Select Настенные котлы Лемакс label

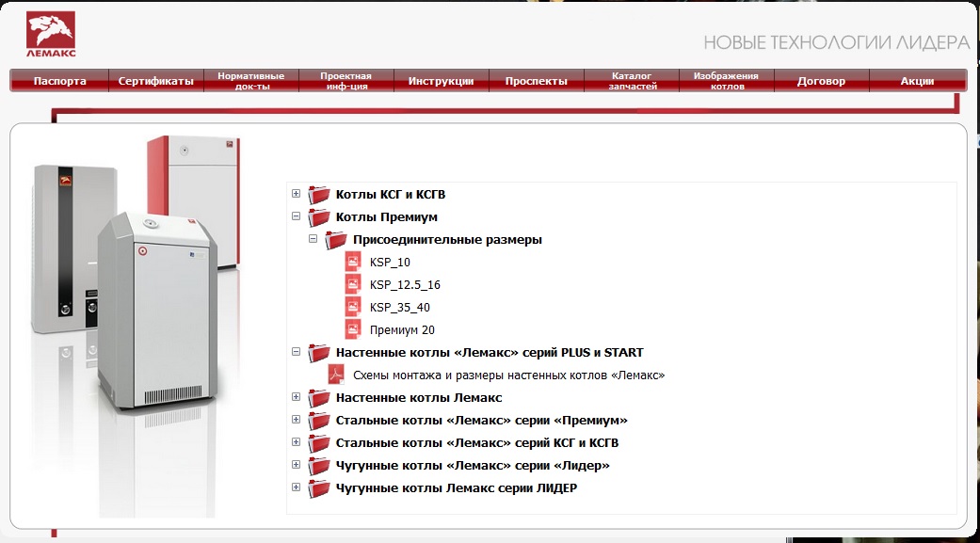tap(419, 397)
